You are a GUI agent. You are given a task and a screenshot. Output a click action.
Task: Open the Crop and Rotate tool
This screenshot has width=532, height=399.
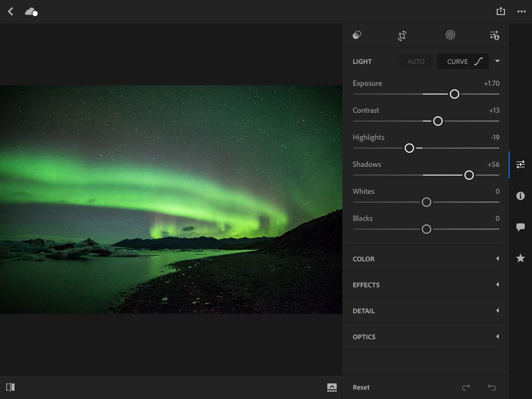pos(402,35)
